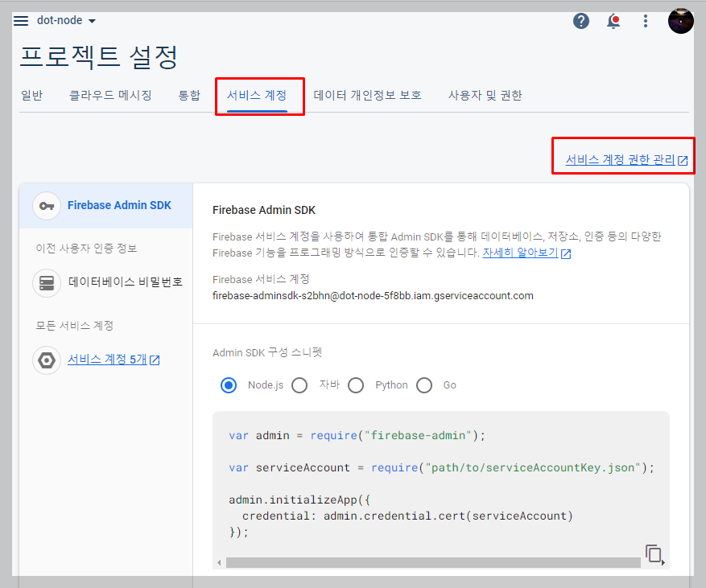Screen dimensions: 706x588
Task: Select the Node.js radio button
Action: pos(229,385)
